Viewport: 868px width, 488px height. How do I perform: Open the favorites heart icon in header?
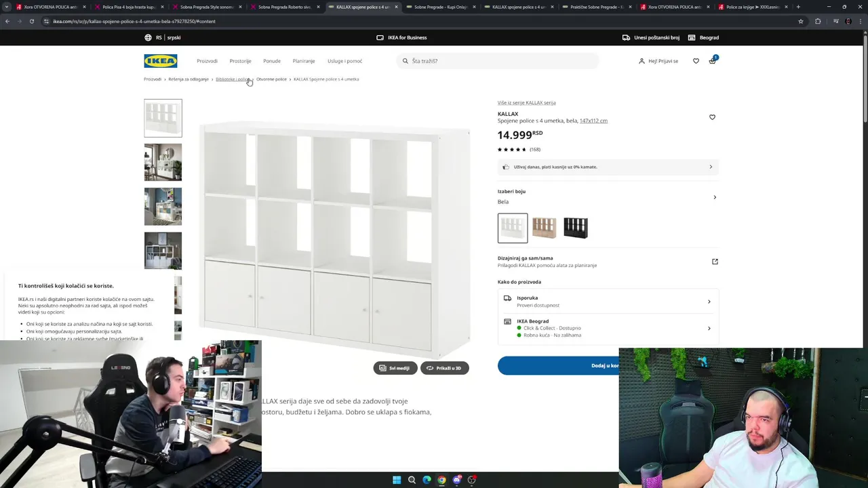click(696, 61)
